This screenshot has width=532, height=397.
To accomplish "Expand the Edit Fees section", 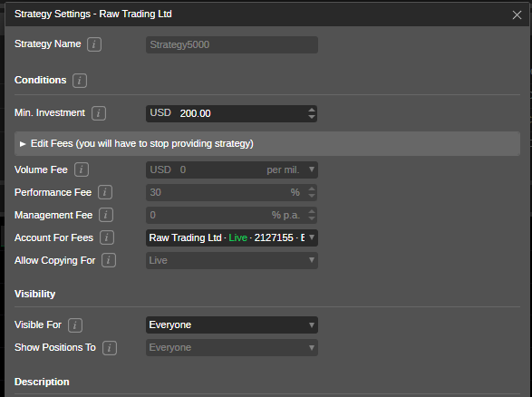I will point(267,144).
